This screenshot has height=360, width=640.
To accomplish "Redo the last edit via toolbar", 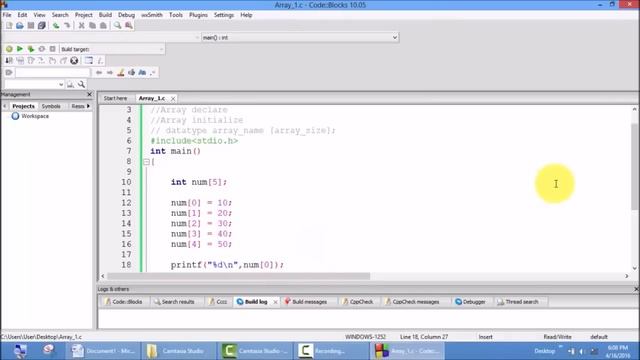I will click(x=67, y=26).
